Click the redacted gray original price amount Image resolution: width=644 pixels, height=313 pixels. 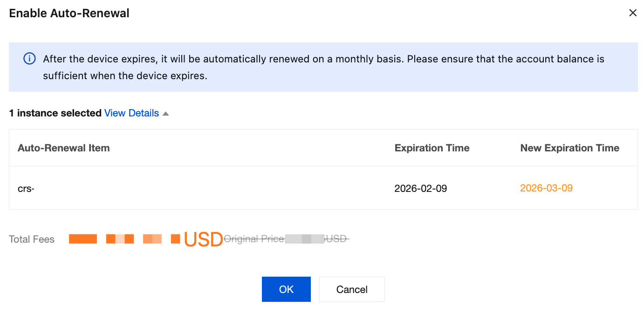pyautogui.click(x=305, y=239)
